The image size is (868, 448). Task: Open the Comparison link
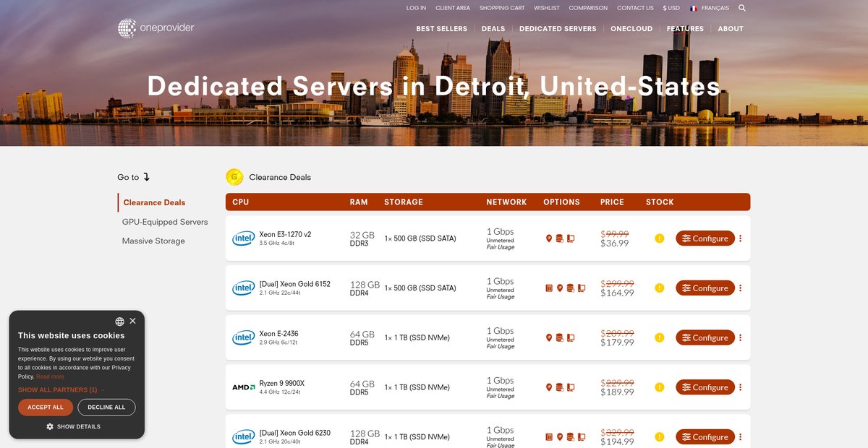(588, 8)
